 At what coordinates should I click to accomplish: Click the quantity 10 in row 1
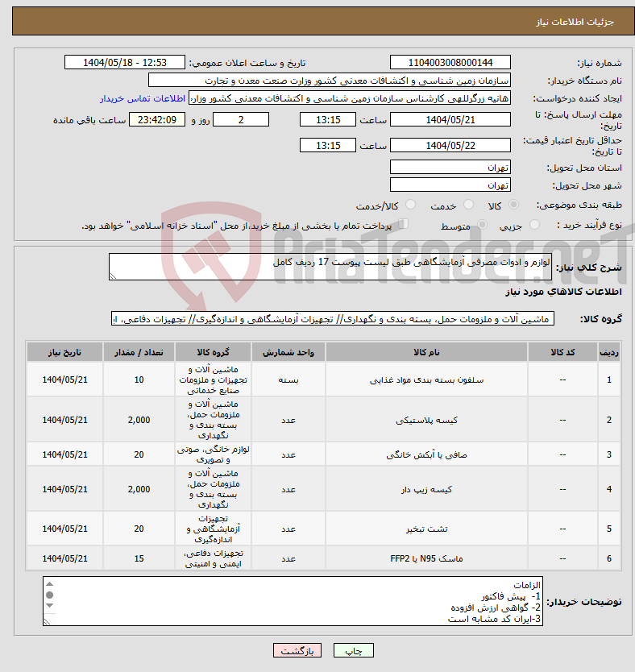pyautogui.click(x=139, y=380)
